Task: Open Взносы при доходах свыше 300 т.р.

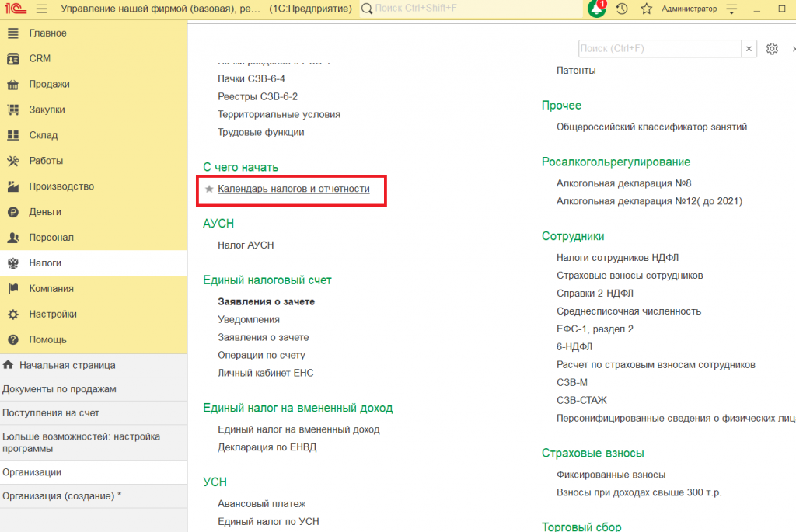Action: click(x=639, y=492)
